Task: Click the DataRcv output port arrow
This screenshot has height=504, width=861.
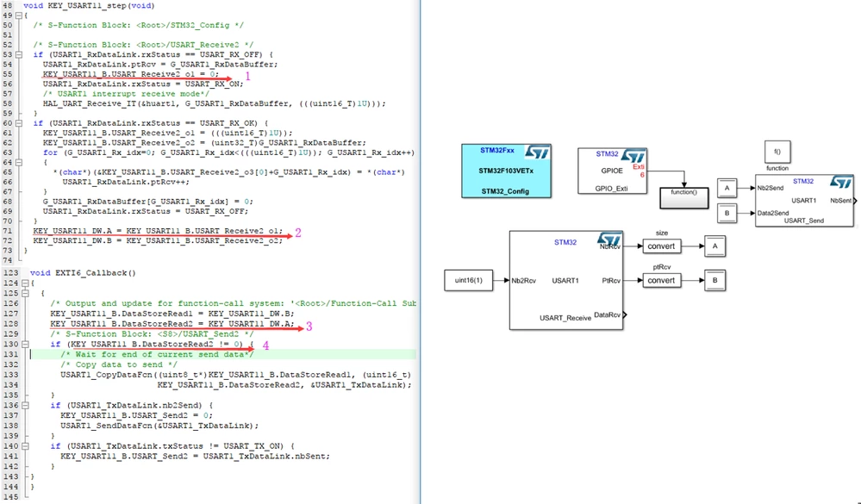Action: 625,314
